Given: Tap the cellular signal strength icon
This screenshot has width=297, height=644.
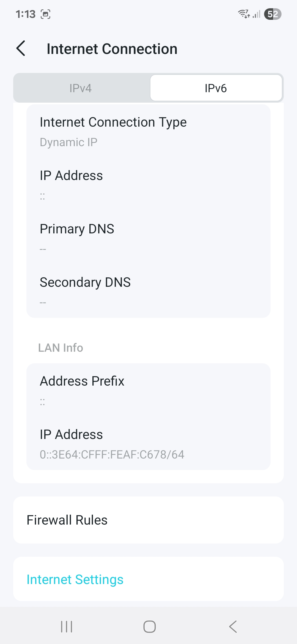Looking at the screenshot, I should (x=257, y=14).
